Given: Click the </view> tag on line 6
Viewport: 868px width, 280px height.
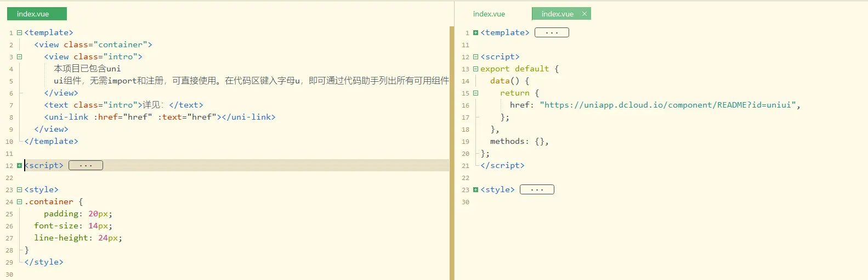Looking at the screenshot, I should tap(61, 93).
